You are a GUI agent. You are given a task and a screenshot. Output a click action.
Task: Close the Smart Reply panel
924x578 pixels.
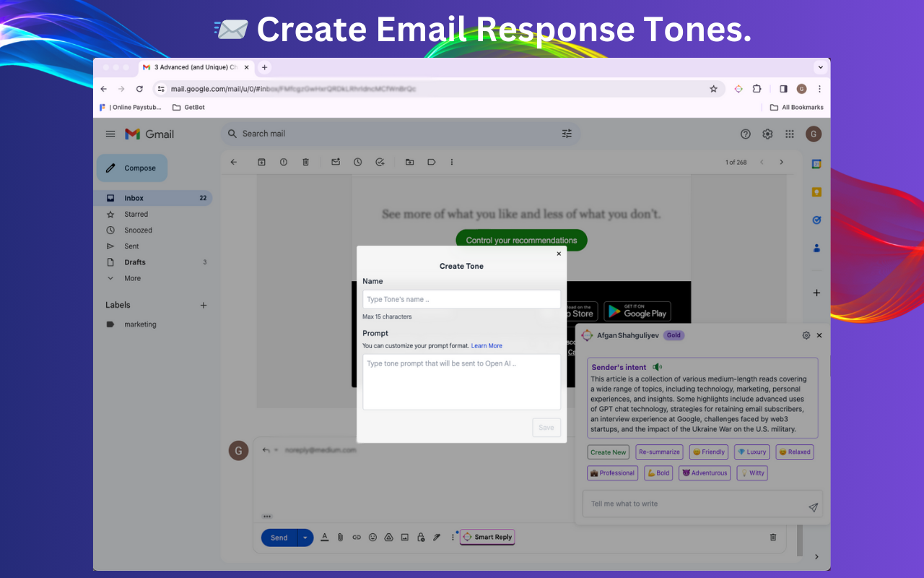coord(819,335)
